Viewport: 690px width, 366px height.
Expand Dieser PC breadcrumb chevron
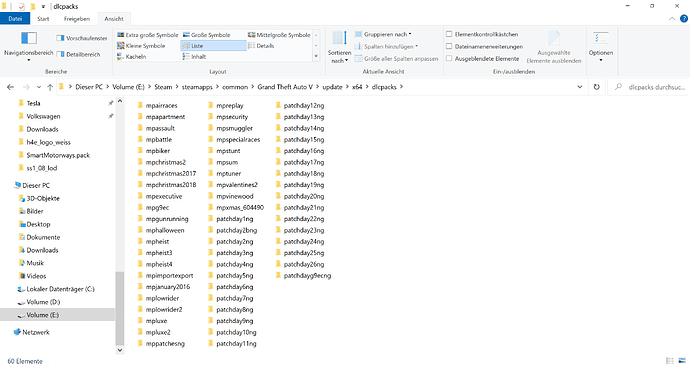(107, 87)
